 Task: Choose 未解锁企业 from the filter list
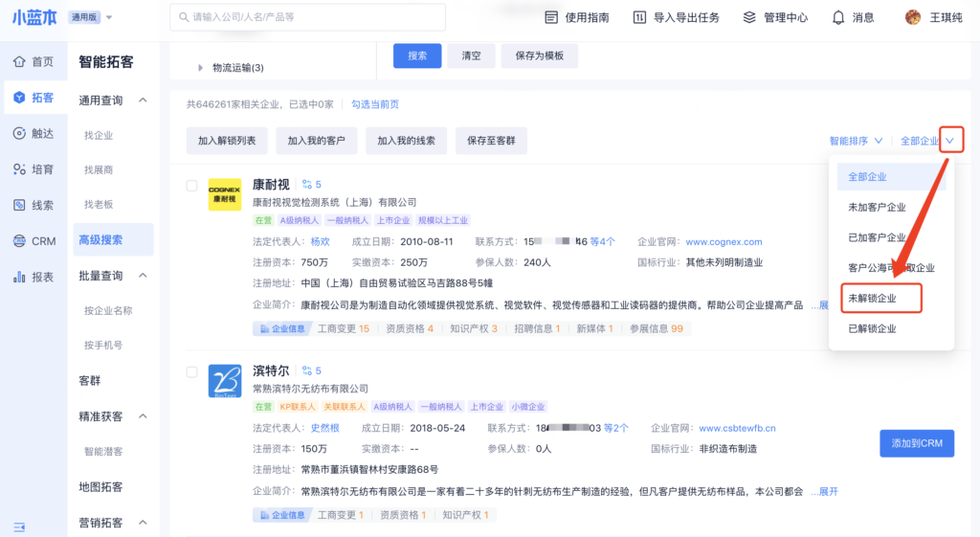point(872,299)
